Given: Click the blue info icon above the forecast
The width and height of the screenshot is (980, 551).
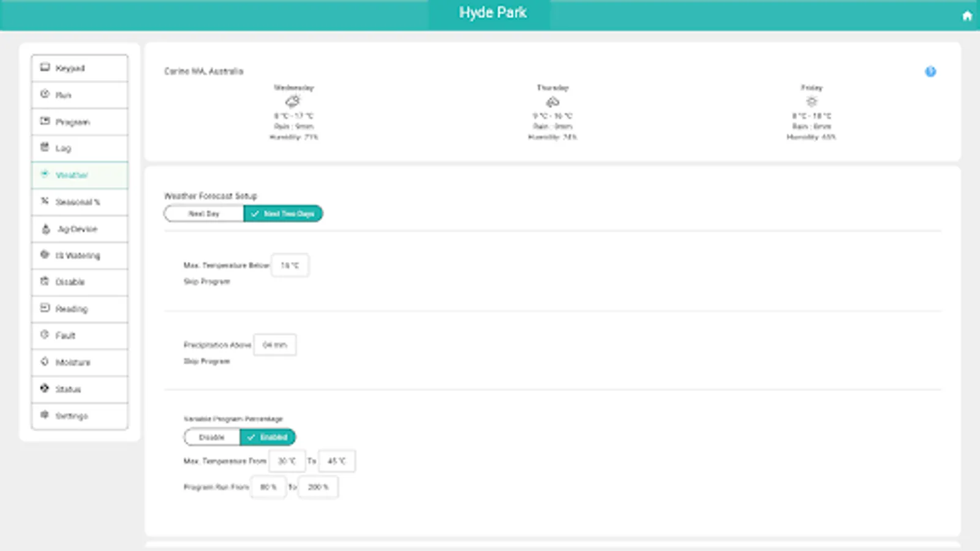Looking at the screenshot, I should click(930, 72).
